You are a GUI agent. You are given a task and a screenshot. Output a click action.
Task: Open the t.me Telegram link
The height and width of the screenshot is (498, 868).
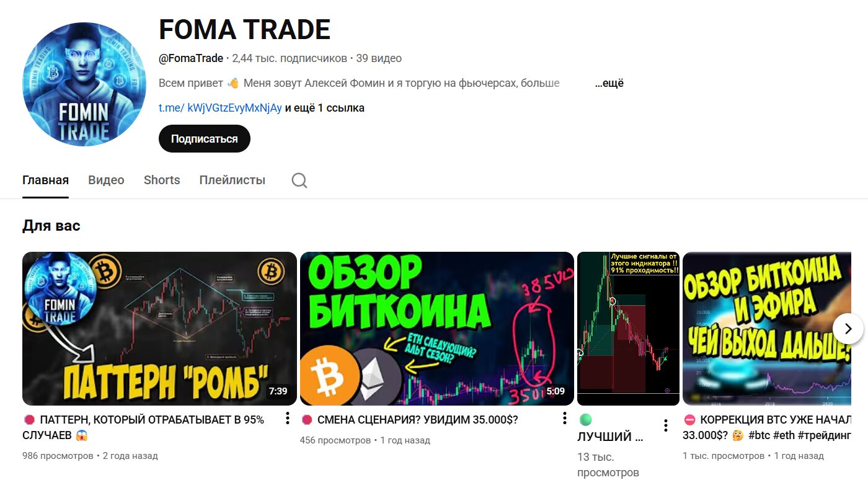point(221,108)
